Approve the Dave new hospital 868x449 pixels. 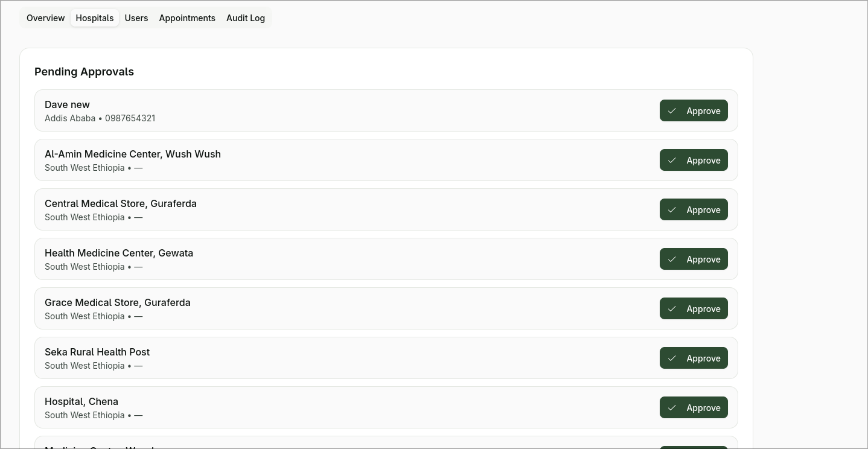694,111
